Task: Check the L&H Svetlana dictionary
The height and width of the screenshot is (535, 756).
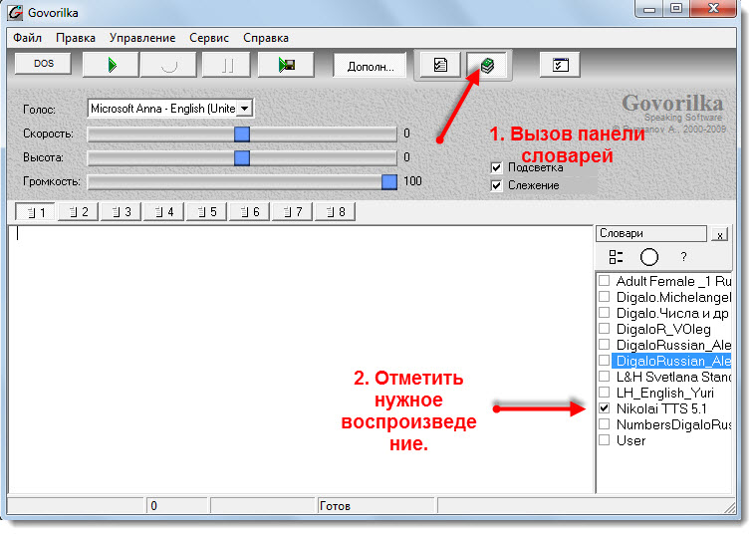Action: tap(605, 377)
